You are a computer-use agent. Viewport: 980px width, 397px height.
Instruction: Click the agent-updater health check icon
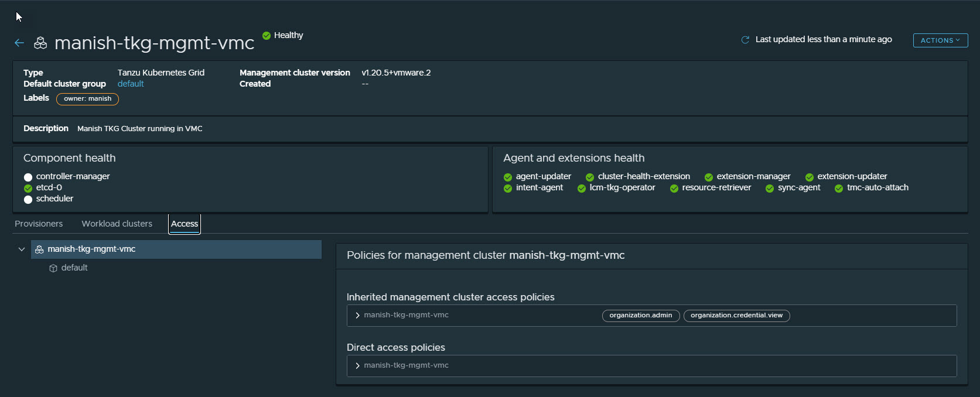point(508,177)
